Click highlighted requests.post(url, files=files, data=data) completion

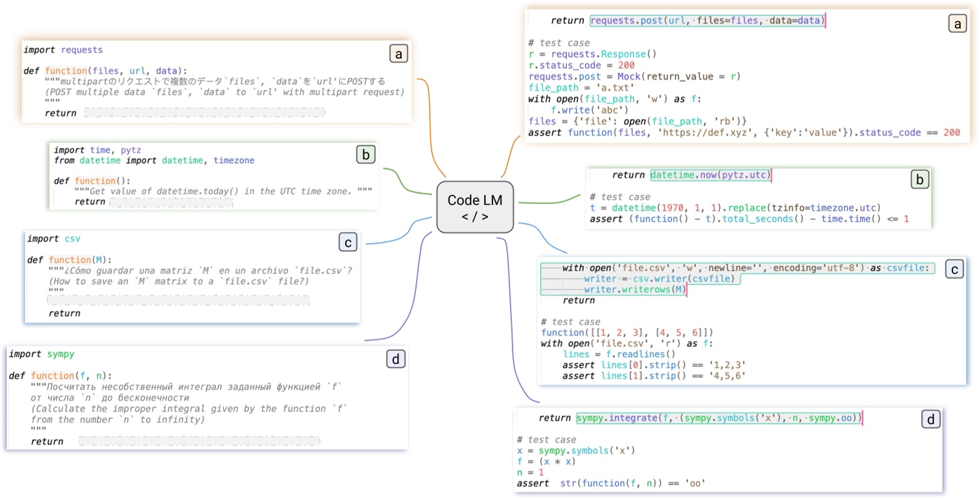[706, 21]
